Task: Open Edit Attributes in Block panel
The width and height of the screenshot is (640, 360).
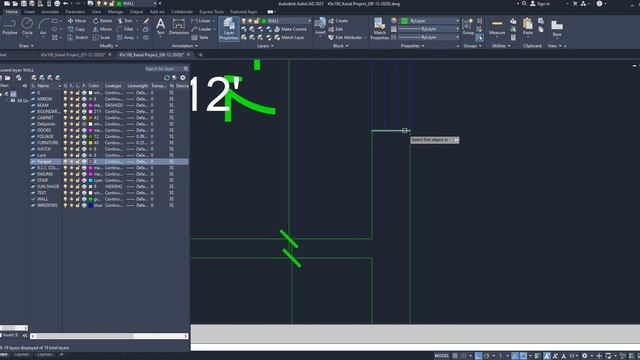Action: point(345,38)
